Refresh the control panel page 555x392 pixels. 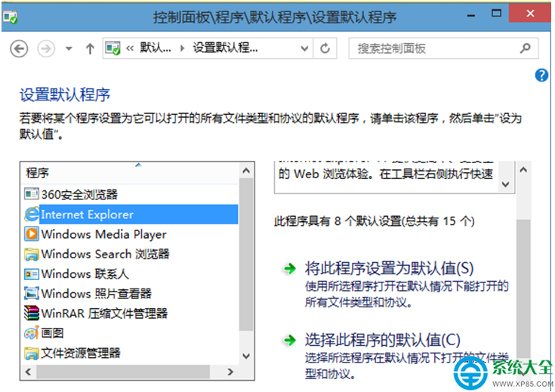point(325,48)
